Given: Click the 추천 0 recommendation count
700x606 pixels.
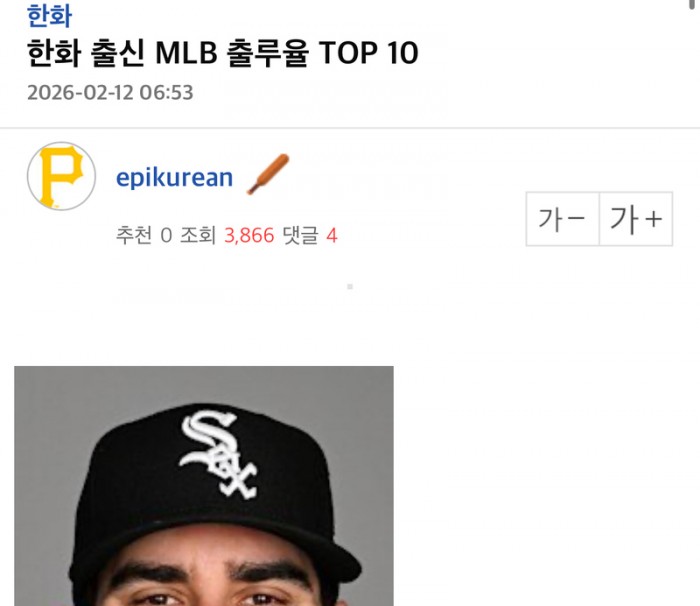Looking at the screenshot, I should pos(144,235).
